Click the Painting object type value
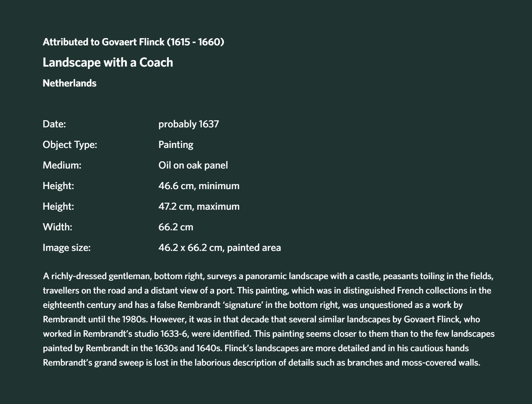532x404 pixels. click(x=176, y=145)
